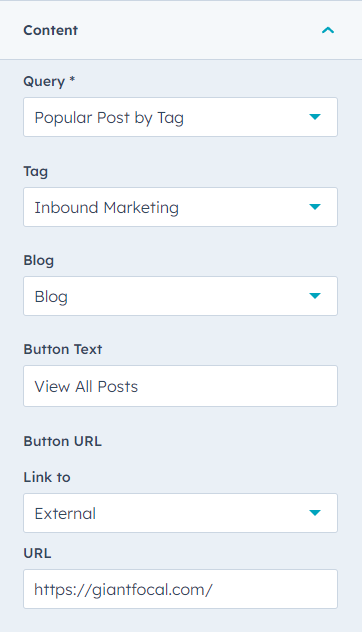This screenshot has height=632, width=362.
Task: Open the Query dropdown showing Popular Post by Tag
Action: (180, 117)
